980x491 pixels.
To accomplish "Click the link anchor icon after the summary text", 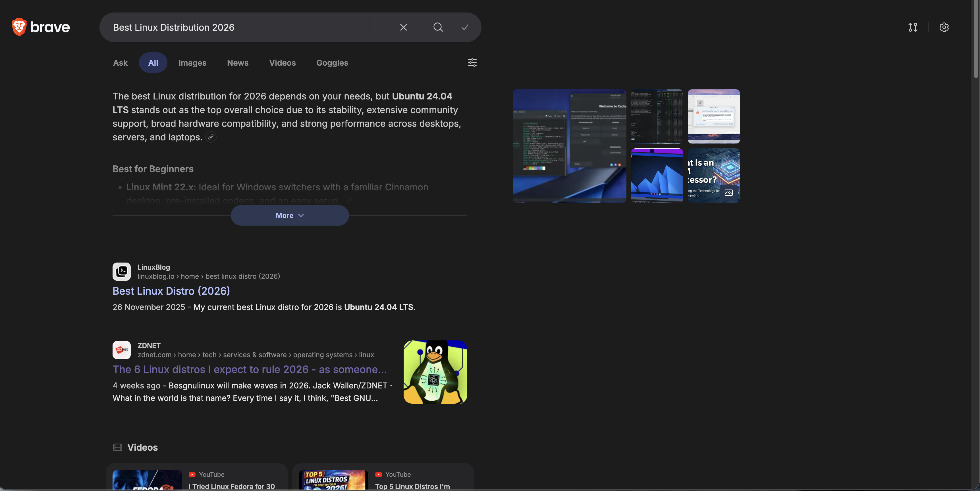I will click(x=211, y=137).
